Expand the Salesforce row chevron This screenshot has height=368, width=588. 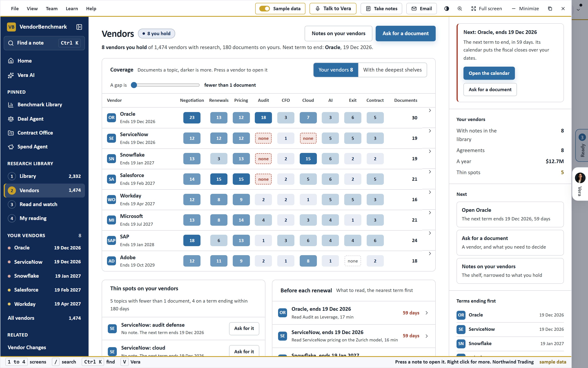click(x=430, y=172)
